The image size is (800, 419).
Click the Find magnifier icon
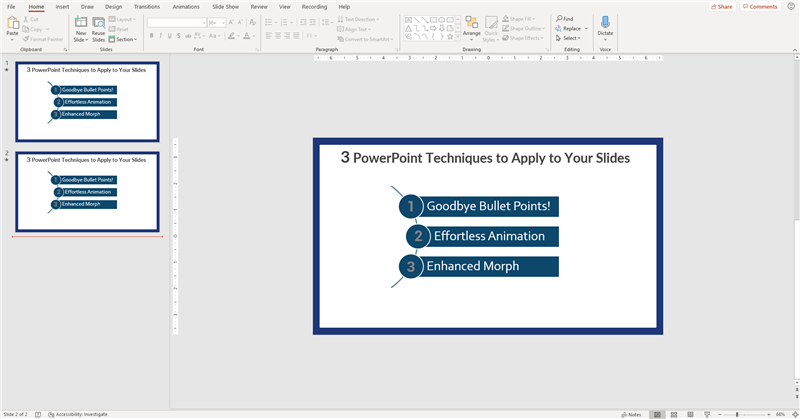click(560, 18)
